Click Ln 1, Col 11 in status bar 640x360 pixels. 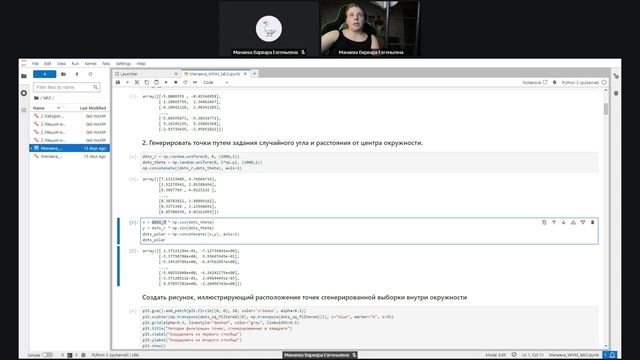(x=533, y=355)
